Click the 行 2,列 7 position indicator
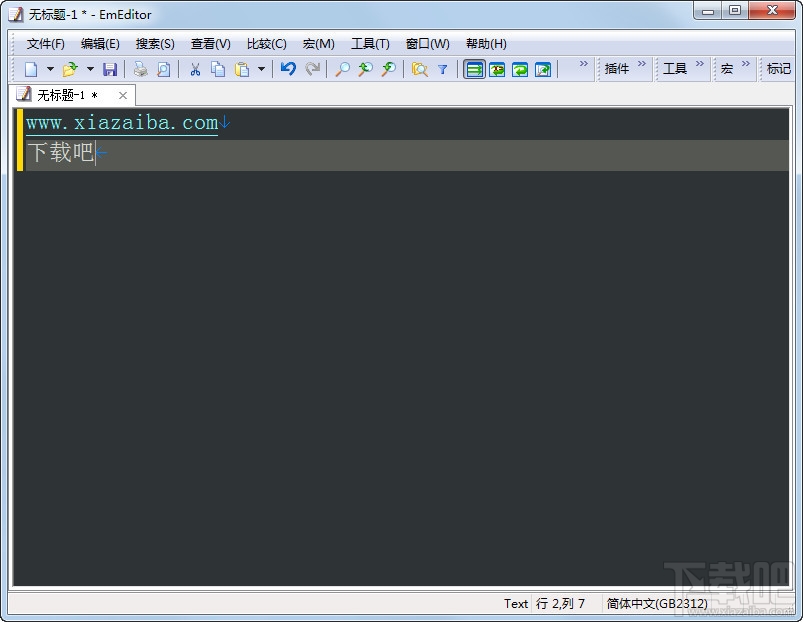Image resolution: width=803 pixels, height=622 pixels. (560, 604)
